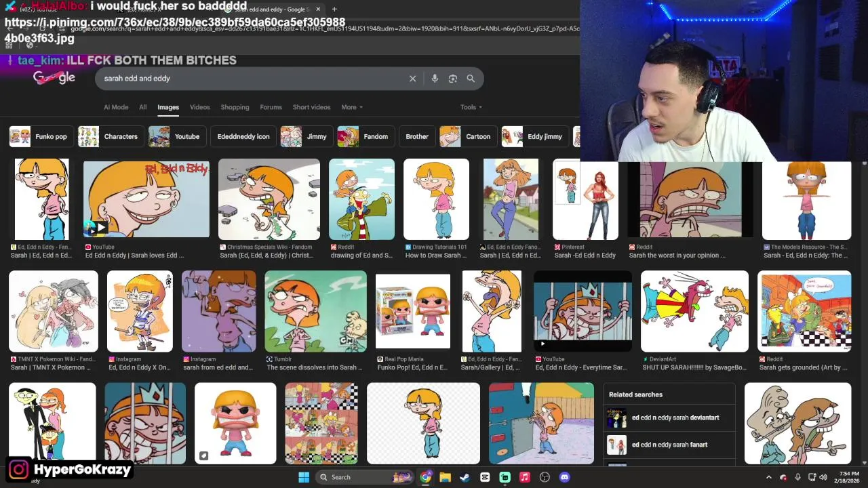Open 'Sarah loves Edd' YouTube thumbnail

point(146,199)
